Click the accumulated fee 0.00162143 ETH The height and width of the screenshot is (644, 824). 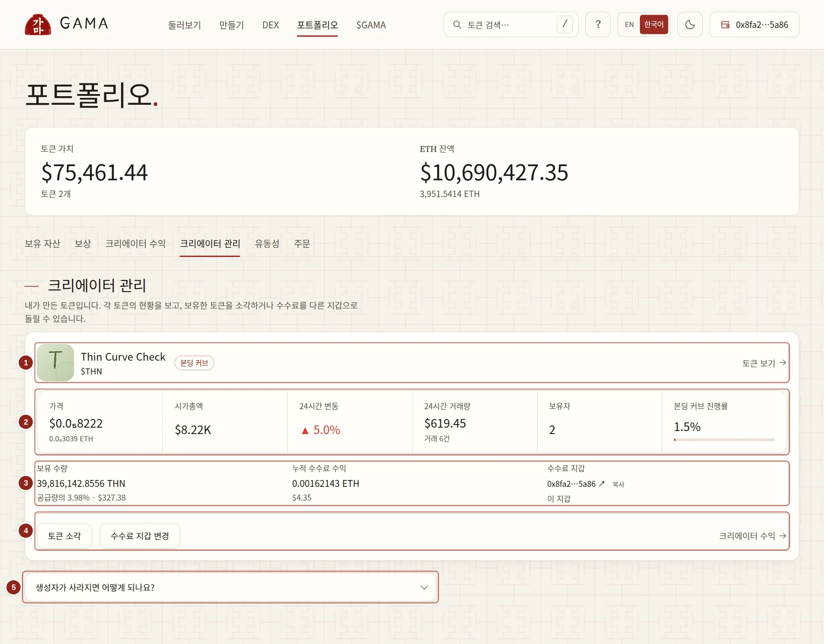[326, 483]
